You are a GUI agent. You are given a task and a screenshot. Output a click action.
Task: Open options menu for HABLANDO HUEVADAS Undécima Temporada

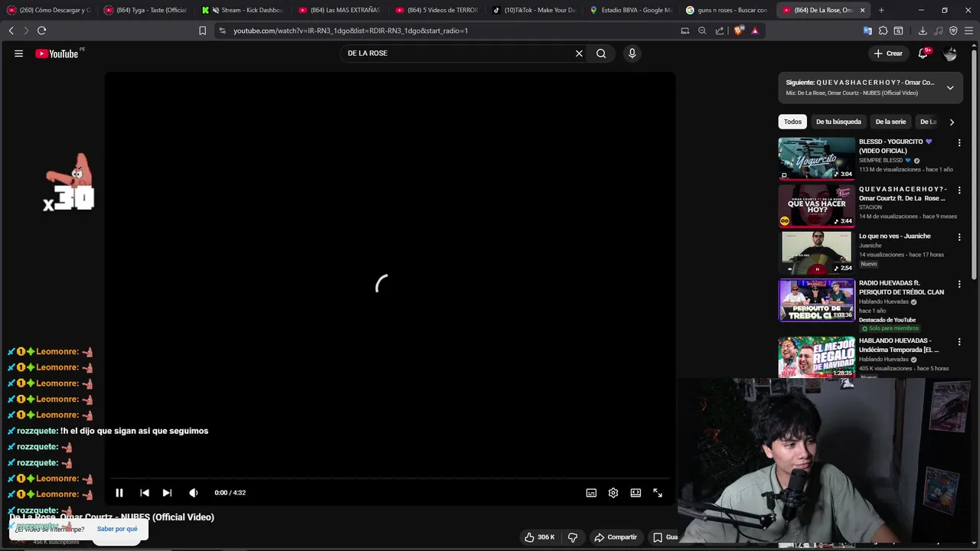pyautogui.click(x=959, y=341)
